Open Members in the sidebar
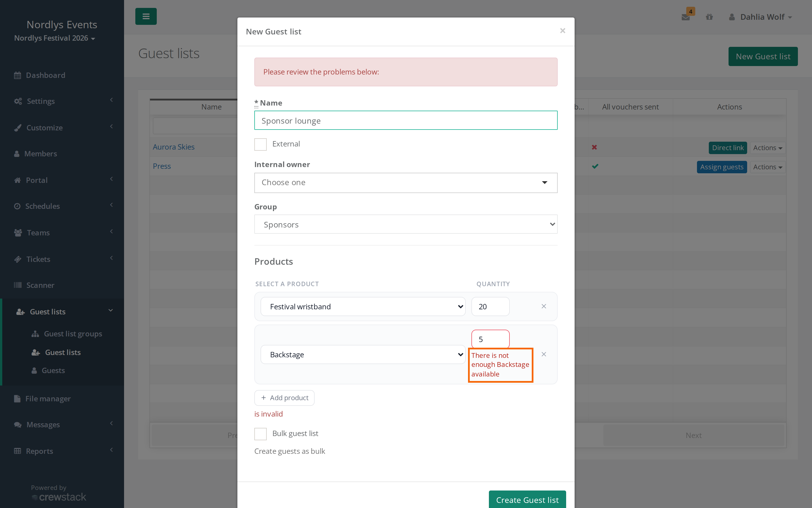Image resolution: width=812 pixels, height=508 pixels. [x=62, y=154]
